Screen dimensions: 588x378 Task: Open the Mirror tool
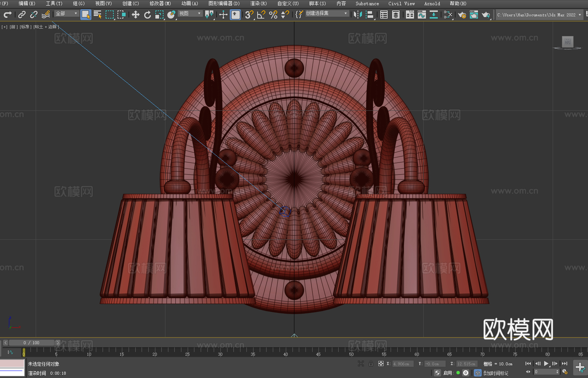(358, 14)
